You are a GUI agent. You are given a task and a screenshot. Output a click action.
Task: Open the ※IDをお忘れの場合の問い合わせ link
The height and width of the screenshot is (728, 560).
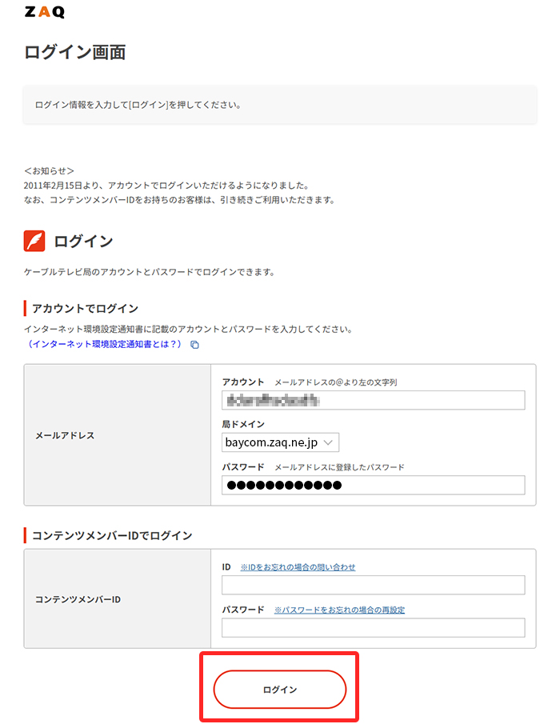pos(298,567)
